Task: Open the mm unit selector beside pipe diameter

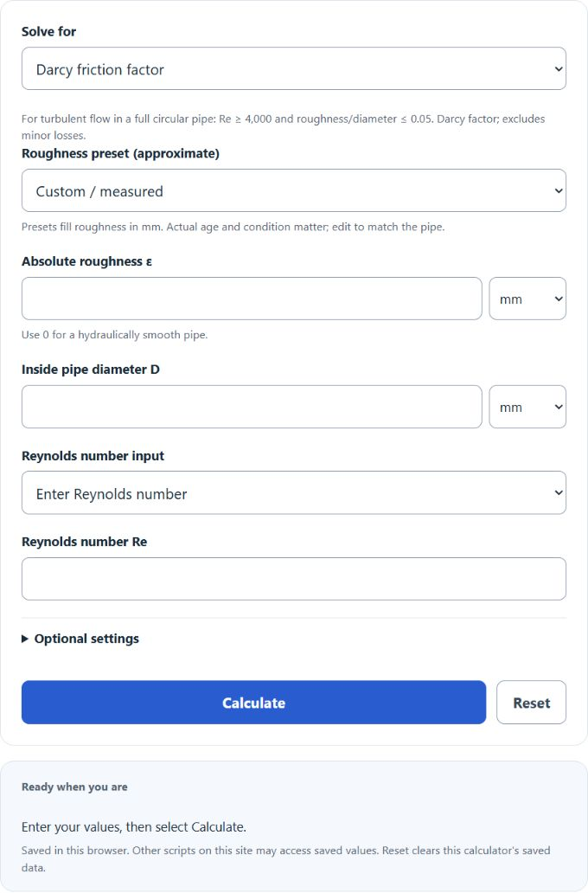Action: tap(527, 408)
